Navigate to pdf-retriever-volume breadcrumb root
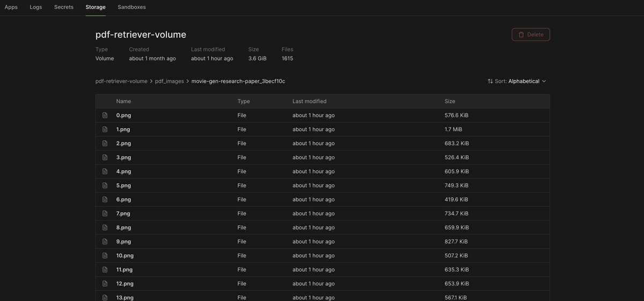 (x=121, y=81)
